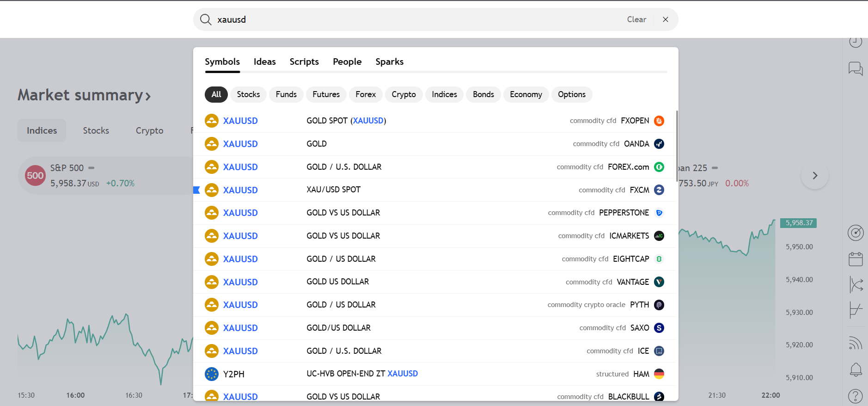
Task: Open the hotlists radar icon
Action: [x=856, y=233]
